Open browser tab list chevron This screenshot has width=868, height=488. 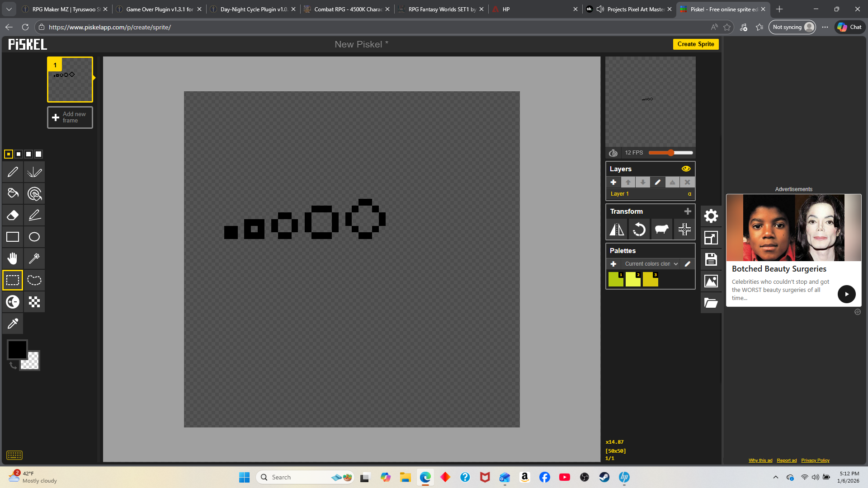pos(9,9)
